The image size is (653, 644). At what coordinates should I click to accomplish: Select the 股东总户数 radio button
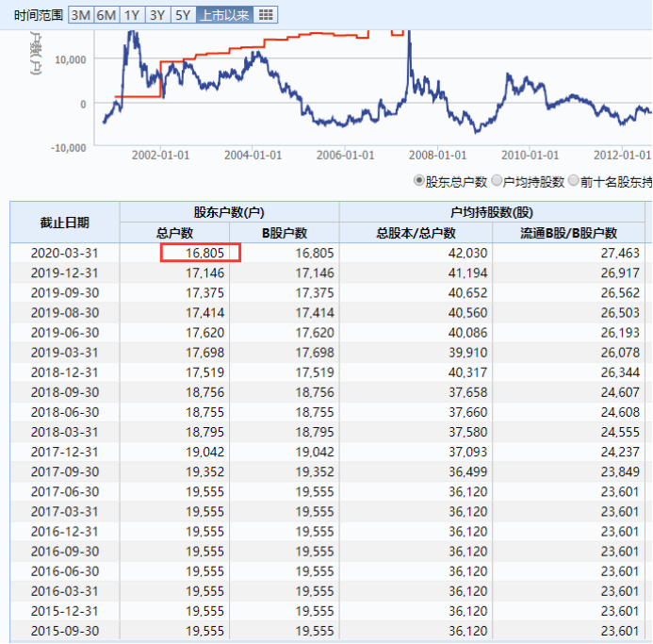point(418,181)
